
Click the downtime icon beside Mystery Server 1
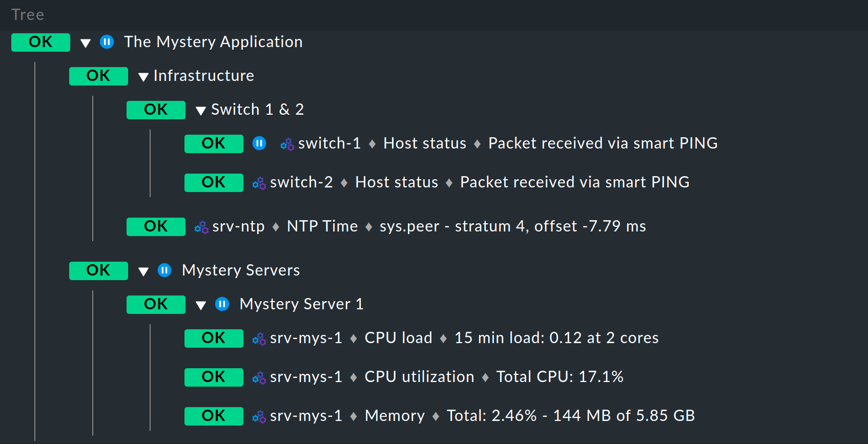(x=222, y=304)
